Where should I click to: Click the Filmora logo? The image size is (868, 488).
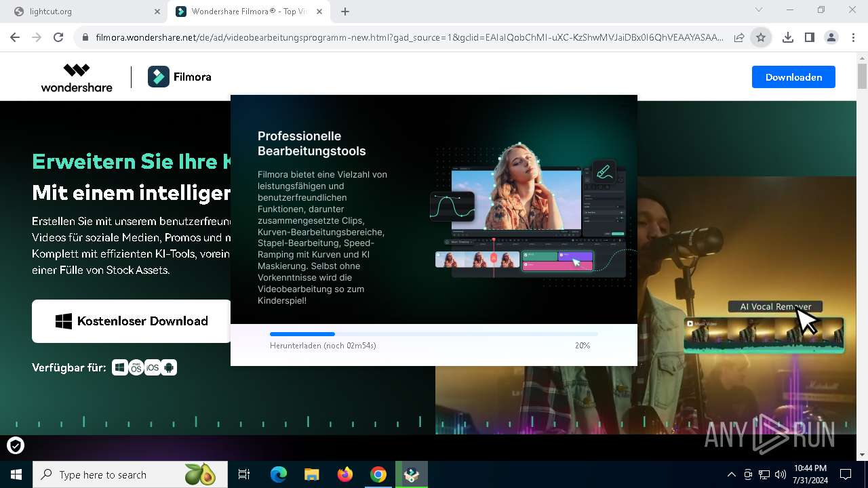180,77
